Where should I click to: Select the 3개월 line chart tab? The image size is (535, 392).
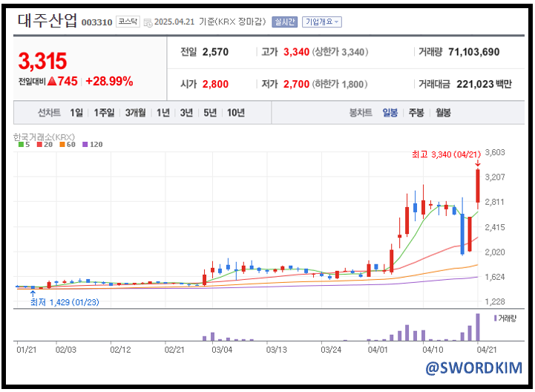click(135, 112)
